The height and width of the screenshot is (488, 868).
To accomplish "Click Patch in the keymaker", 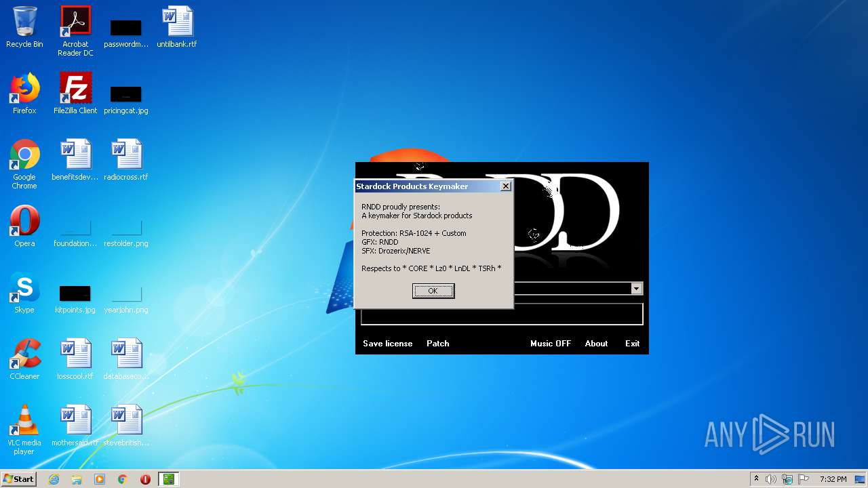I will [x=438, y=344].
